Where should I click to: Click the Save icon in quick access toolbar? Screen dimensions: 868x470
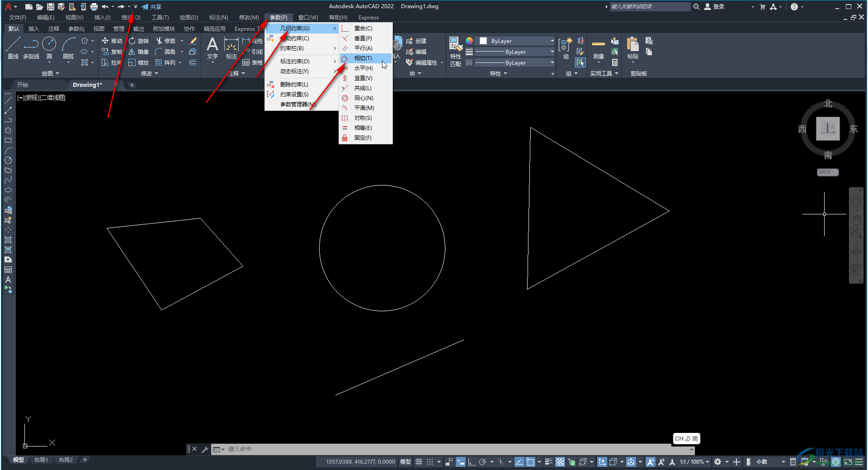tap(50, 6)
